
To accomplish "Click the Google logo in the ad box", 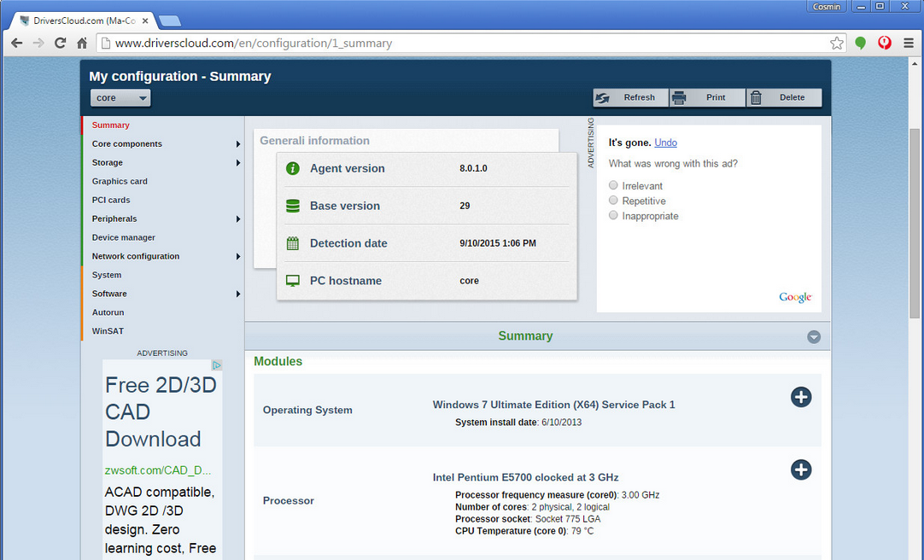I will point(795,297).
